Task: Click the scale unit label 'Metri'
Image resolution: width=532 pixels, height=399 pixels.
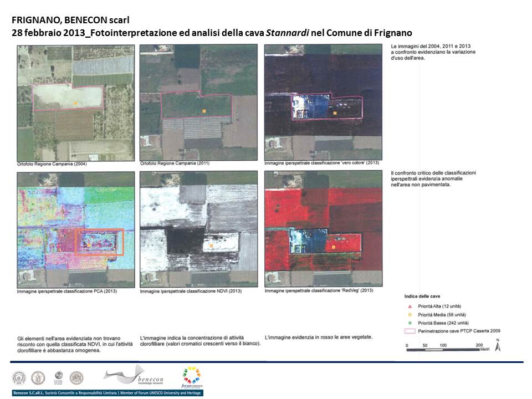Action: click(x=485, y=349)
